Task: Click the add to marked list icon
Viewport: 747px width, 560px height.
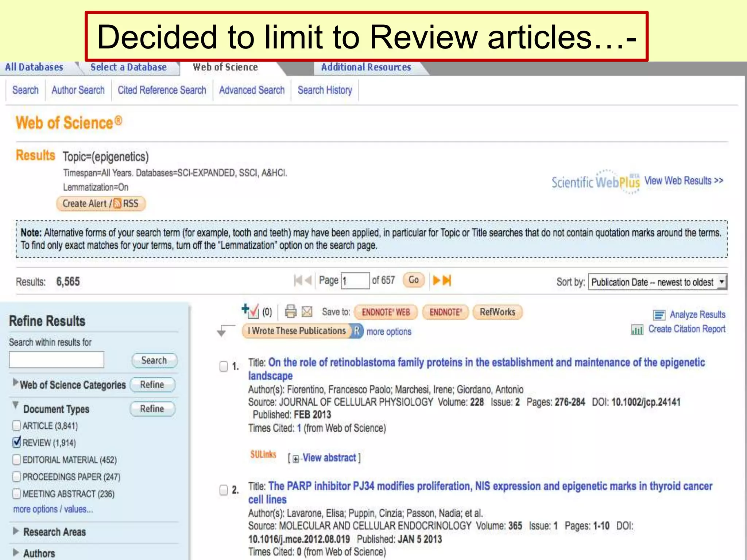Action: coord(250,311)
